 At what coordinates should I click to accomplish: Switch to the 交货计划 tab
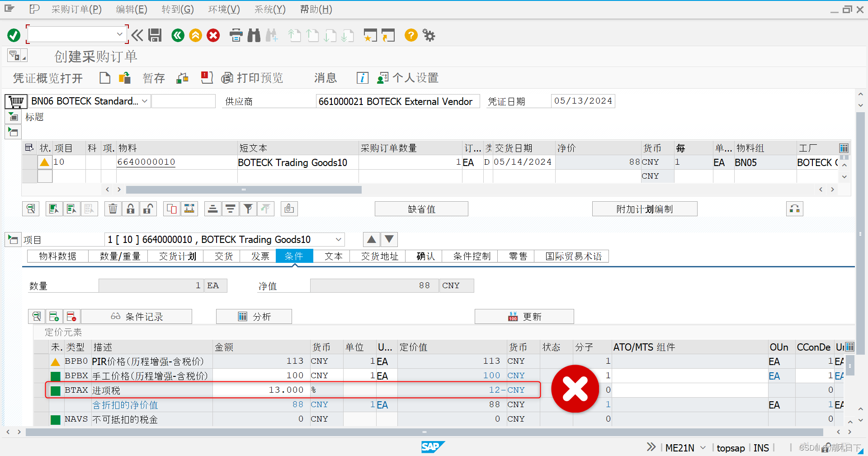pyautogui.click(x=178, y=256)
